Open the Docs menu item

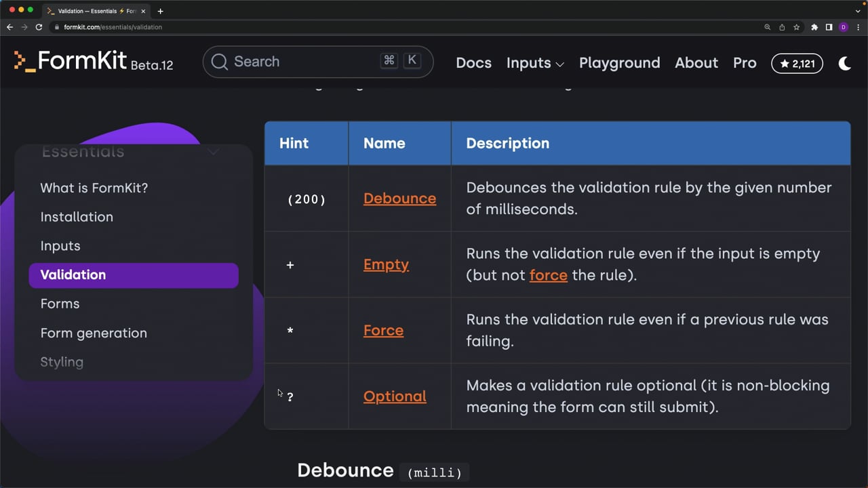tap(473, 62)
